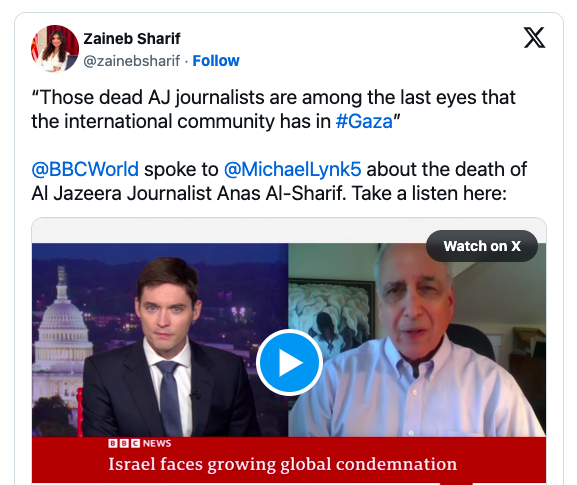The height and width of the screenshot is (485, 577).
Task: Open Zaineb Sharif's profile picture
Action: tap(54, 49)
